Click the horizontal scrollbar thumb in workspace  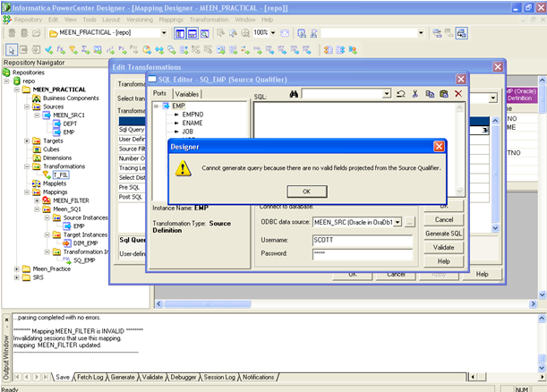(x=208, y=303)
